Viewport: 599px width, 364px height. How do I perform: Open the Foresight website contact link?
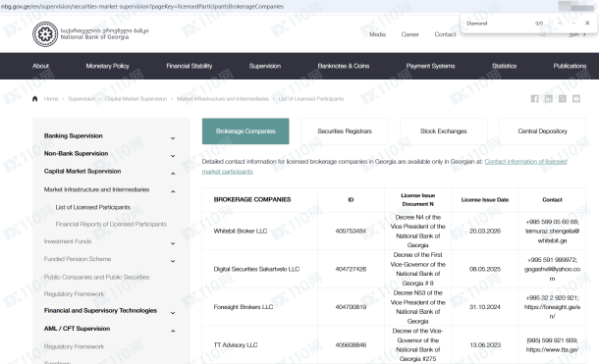pos(552,311)
